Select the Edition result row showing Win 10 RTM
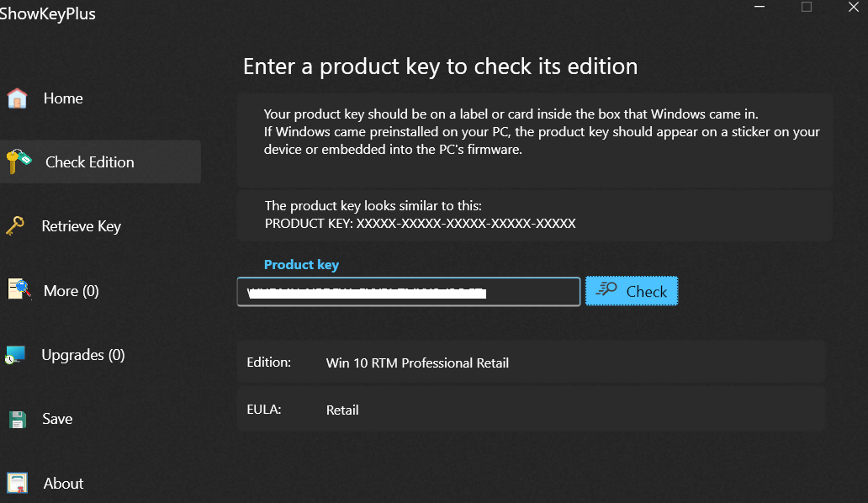 click(530, 363)
